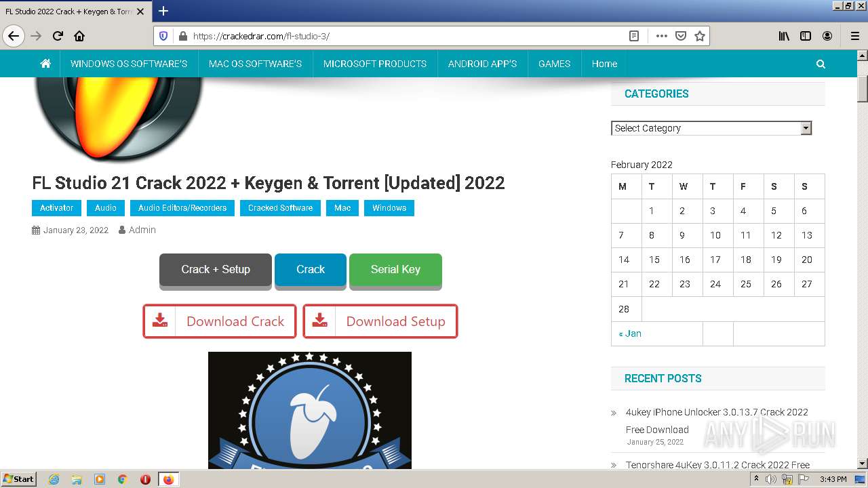Image resolution: width=868 pixels, height=488 pixels.
Task: Open File Explorer taskbar icon
Action: click(x=77, y=479)
